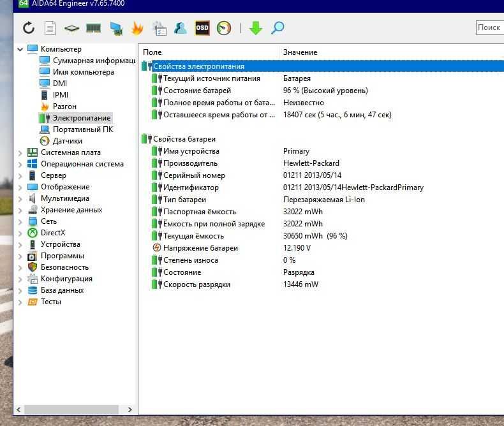This screenshot has height=426, width=504.
Task: Open the OSD panel toolbar icon
Action: click(x=202, y=28)
